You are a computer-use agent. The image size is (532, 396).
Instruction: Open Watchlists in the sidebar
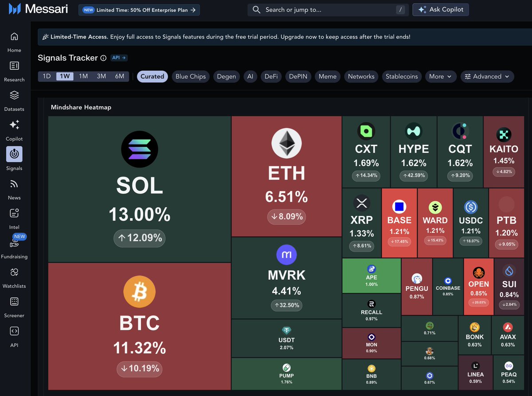coord(14,278)
